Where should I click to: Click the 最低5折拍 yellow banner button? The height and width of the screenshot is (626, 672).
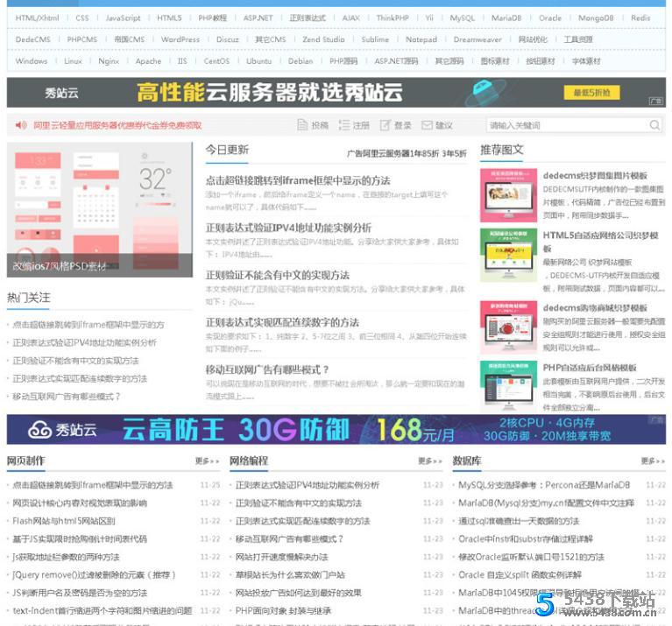(x=591, y=93)
